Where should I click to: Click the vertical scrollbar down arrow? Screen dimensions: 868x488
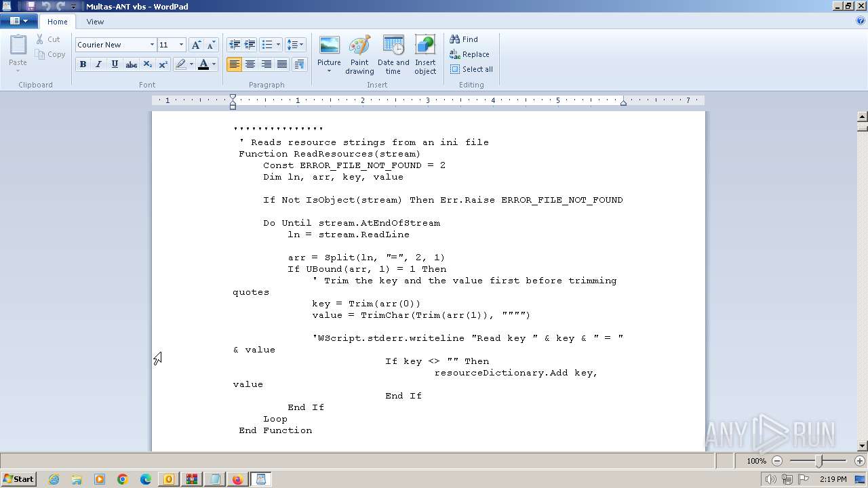tap(863, 446)
